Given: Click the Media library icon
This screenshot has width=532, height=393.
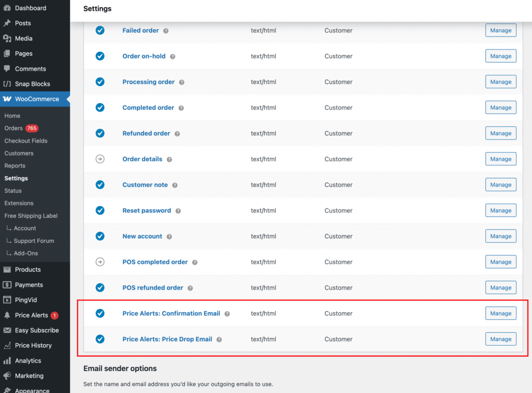Looking at the screenshot, I should (x=7, y=38).
